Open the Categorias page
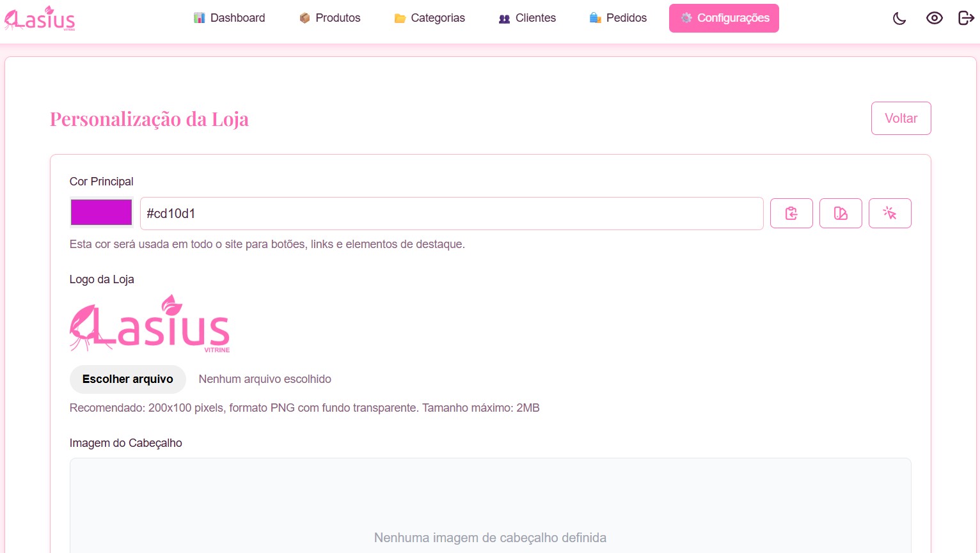The height and width of the screenshot is (553, 980). click(x=429, y=18)
